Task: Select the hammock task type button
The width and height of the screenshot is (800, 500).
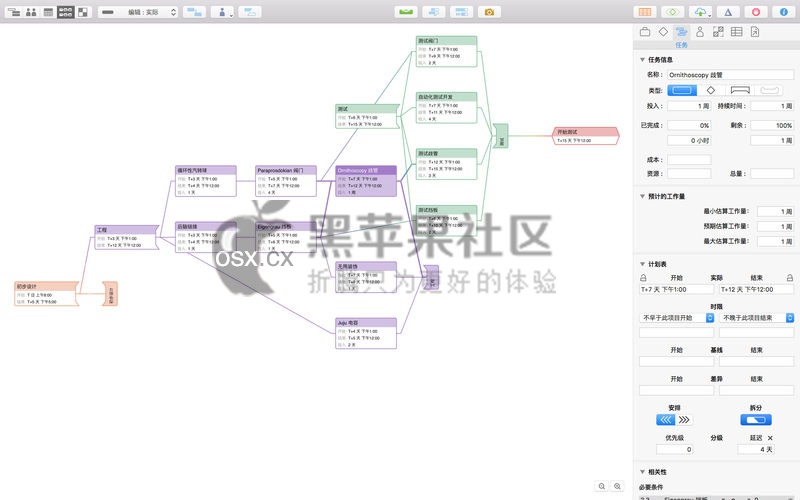Action: 769,90
